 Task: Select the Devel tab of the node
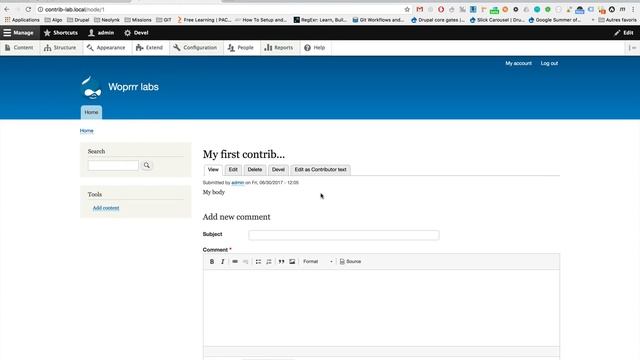[x=278, y=170]
